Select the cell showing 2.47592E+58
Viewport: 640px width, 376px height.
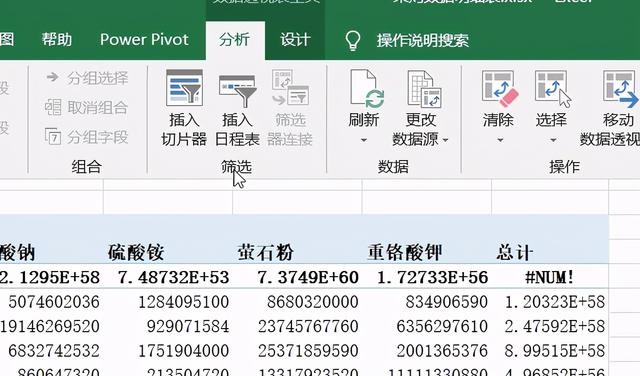coord(550,327)
